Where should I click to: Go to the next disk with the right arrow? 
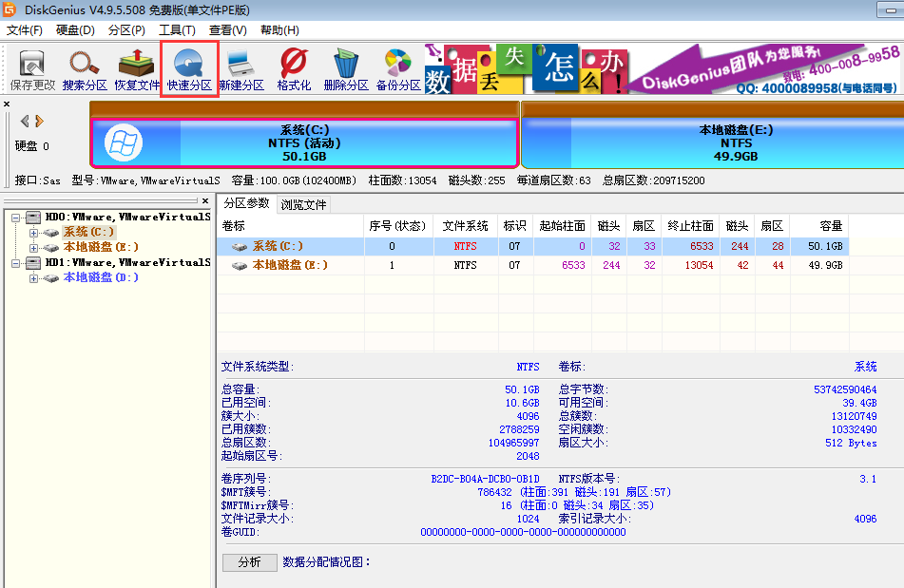39,121
